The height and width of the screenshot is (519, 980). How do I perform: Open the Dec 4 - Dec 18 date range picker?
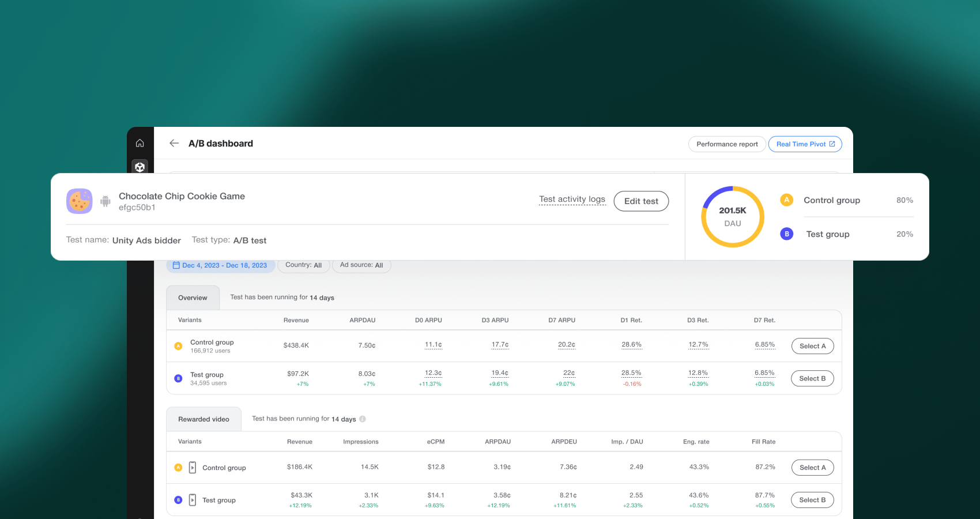click(220, 265)
